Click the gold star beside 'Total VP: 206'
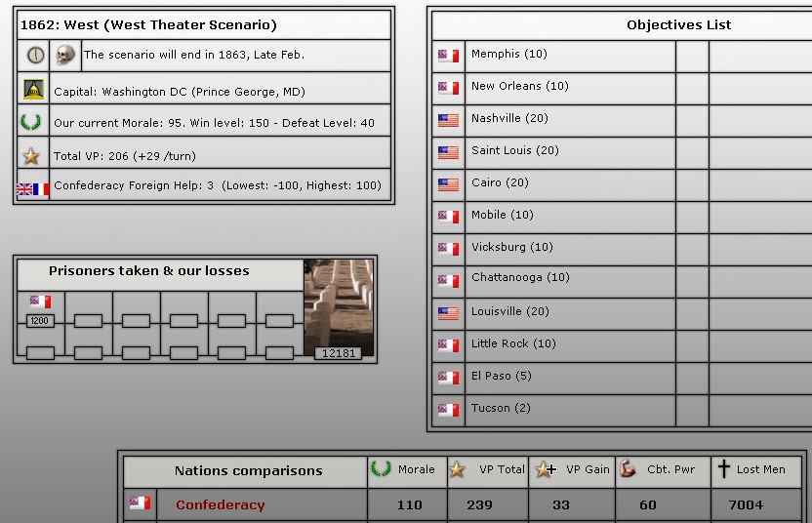 (31, 156)
